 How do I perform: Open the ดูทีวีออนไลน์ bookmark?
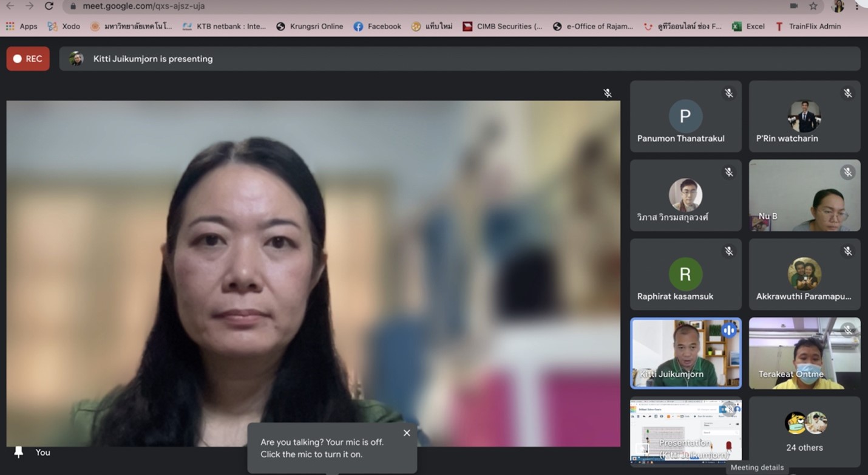pos(683,26)
